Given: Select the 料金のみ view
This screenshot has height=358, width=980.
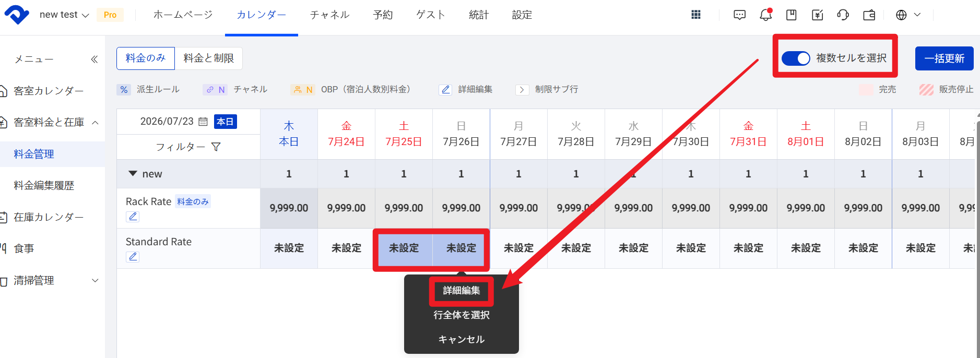Looking at the screenshot, I should [146, 58].
